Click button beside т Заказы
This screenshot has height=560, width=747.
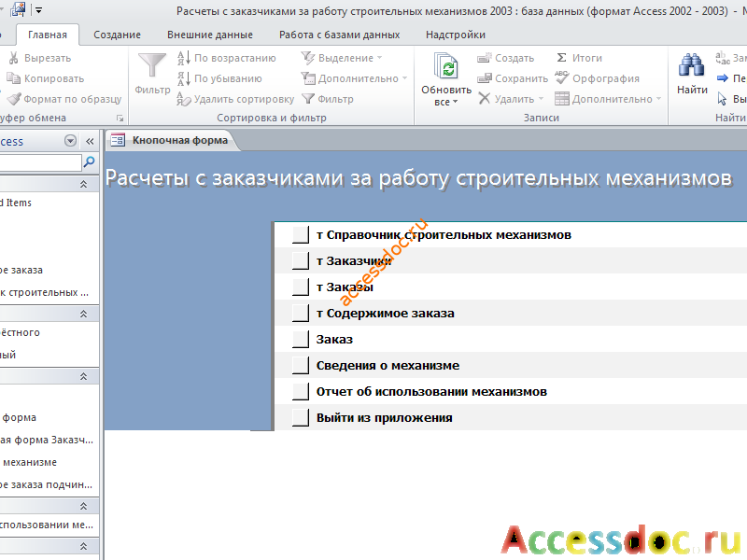301,287
